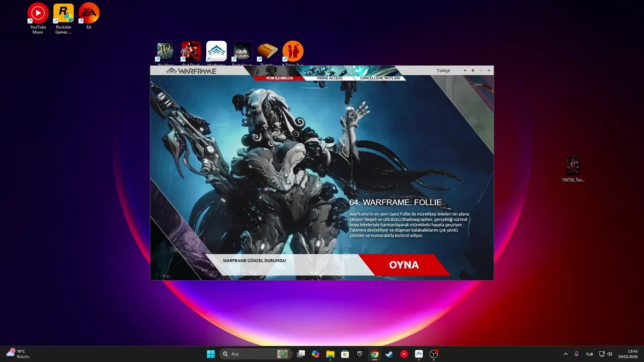Expand the Türkçe language dropdown
The image size is (644, 362).
click(x=451, y=70)
